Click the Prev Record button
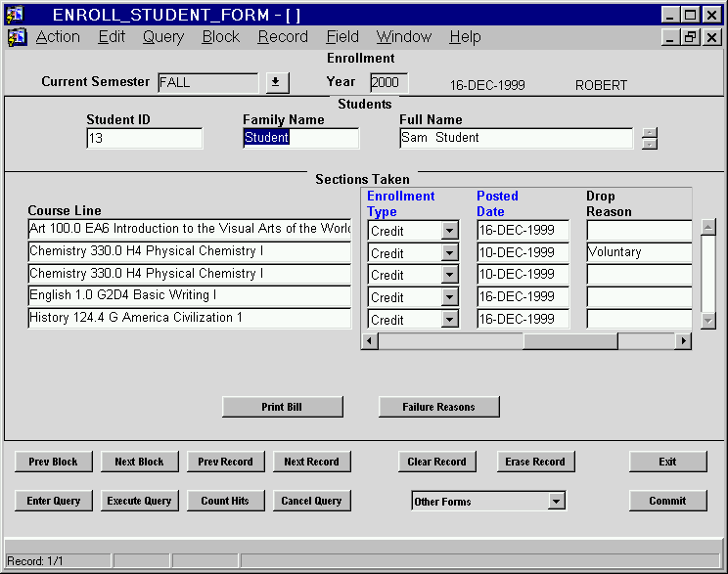Viewport: 728px width, 574px height. (x=226, y=462)
